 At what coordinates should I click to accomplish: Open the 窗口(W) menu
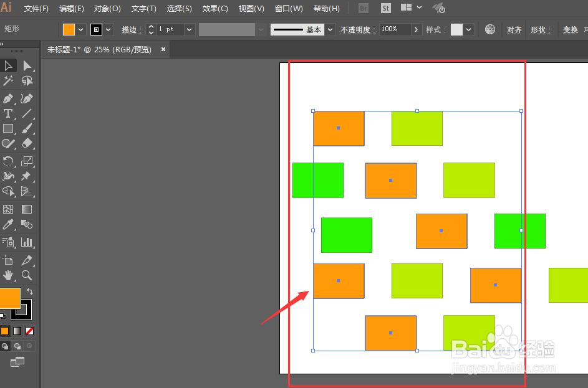pyautogui.click(x=289, y=9)
